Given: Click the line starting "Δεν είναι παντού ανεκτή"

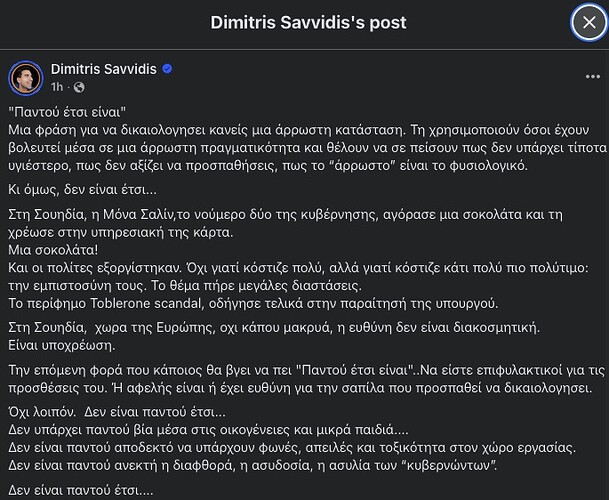Looking at the screenshot, I should coord(252,465).
